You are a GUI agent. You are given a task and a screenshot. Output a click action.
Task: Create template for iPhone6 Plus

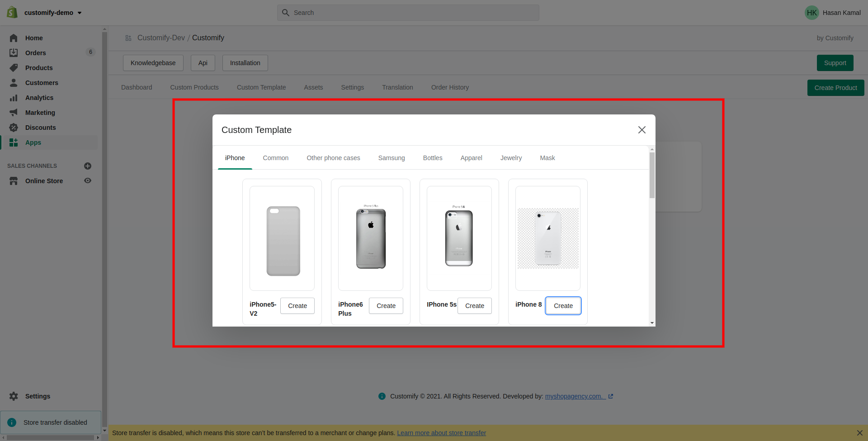pos(386,306)
